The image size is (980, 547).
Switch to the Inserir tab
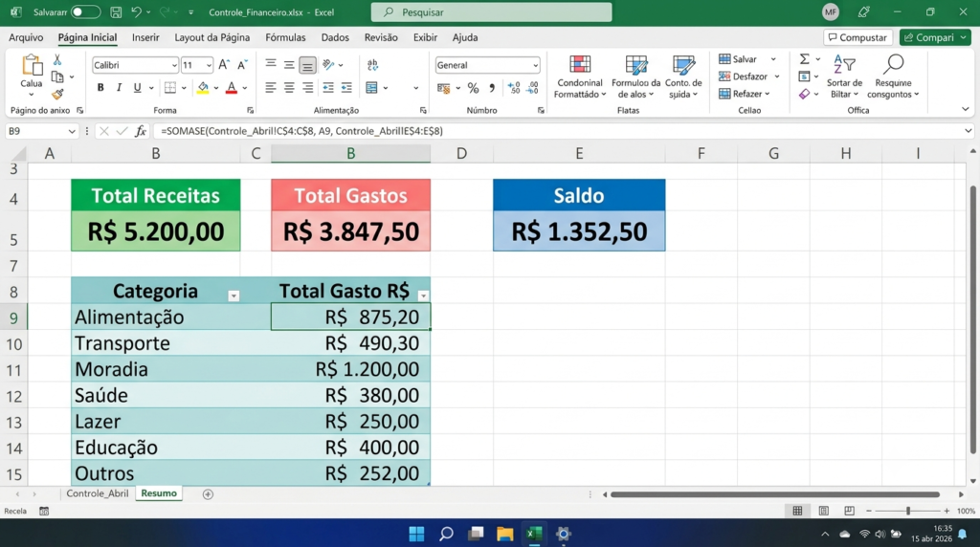click(145, 37)
